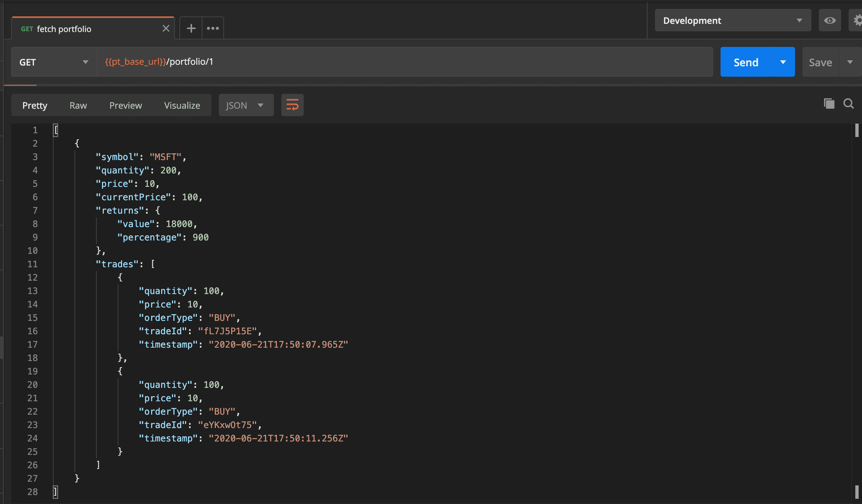Expand the Send button arrow options
This screenshot has height=504, width=862.
coord(783,62)
